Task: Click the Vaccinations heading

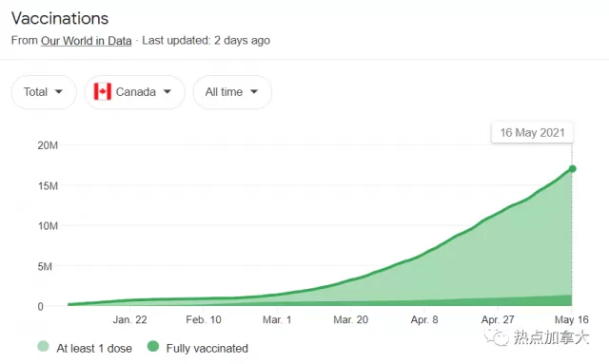Action: pos(60,18)
